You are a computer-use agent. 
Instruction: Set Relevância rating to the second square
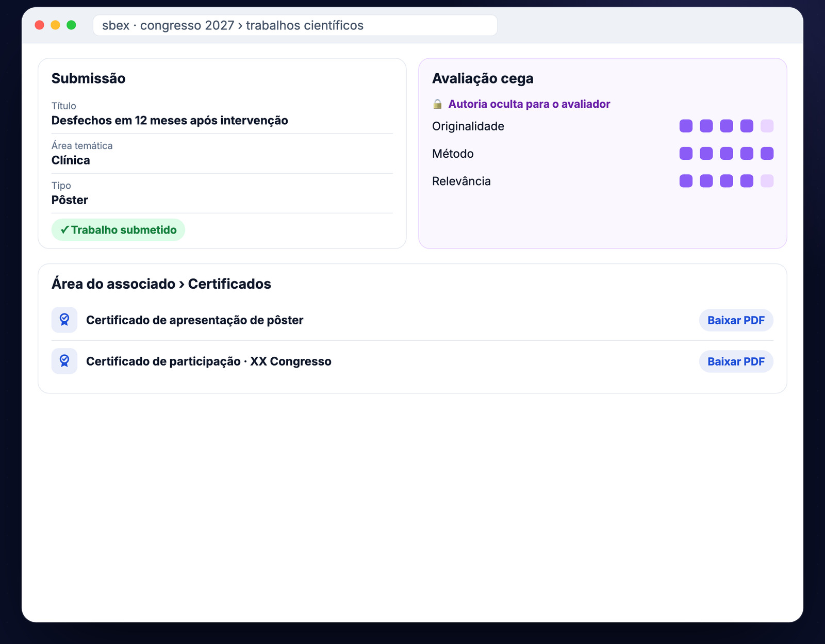coord(706,181)
